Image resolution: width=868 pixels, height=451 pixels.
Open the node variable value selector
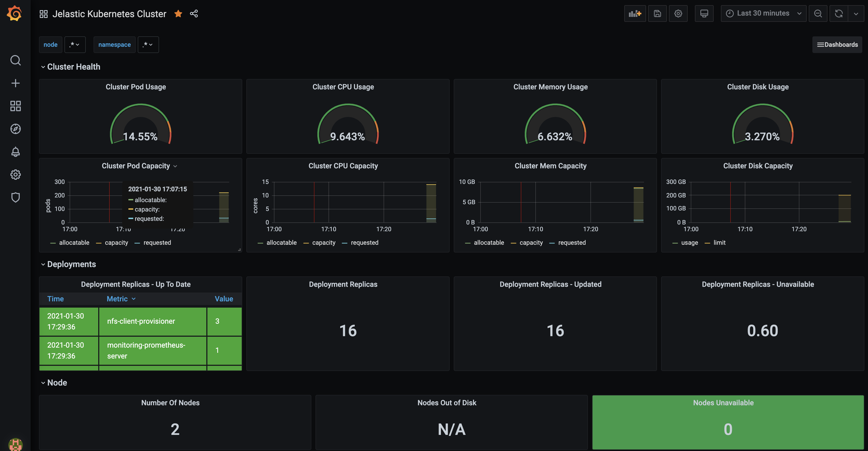point(75,44)
